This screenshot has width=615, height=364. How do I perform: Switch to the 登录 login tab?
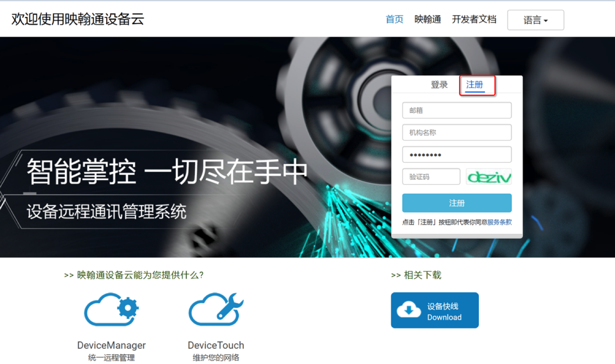pyautogui.click(x=439, y=85)
